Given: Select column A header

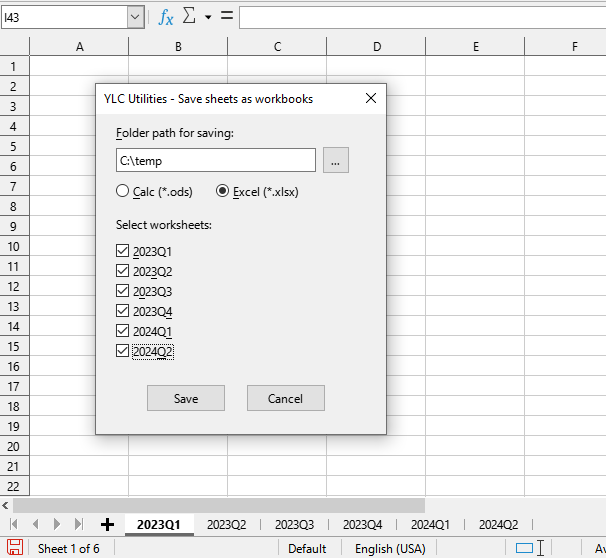Looking at the screenshot, I should pos(79,47).
